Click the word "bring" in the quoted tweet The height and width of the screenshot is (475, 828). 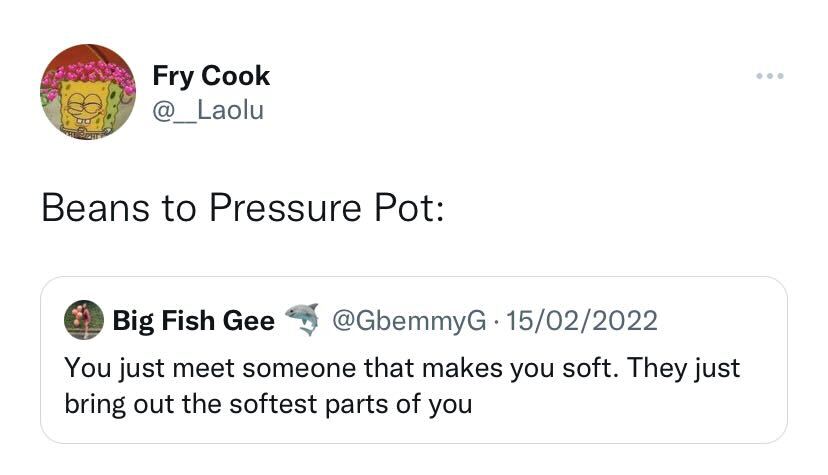(x=94, y=405)
